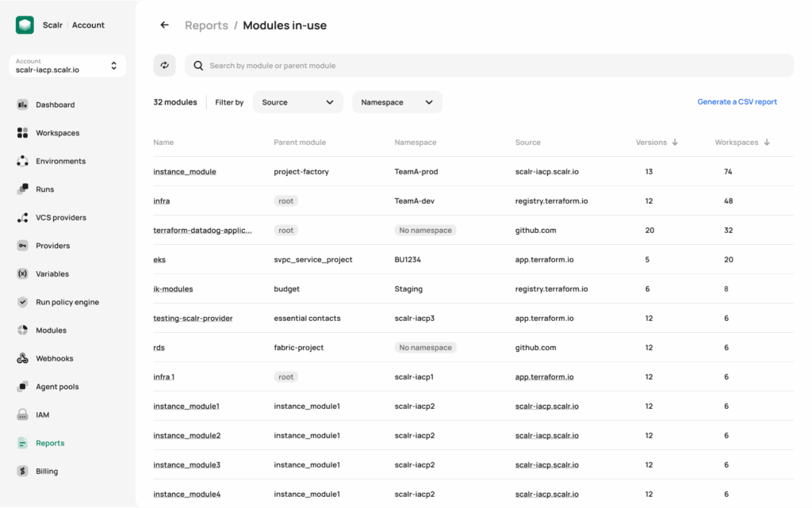
Task: Open the infra 1 module link
Action: click(163, 377)
